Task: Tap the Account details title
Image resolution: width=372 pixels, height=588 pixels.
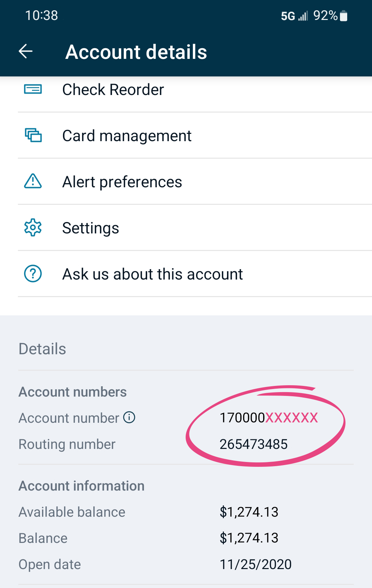Action: [x=136, y=52]
